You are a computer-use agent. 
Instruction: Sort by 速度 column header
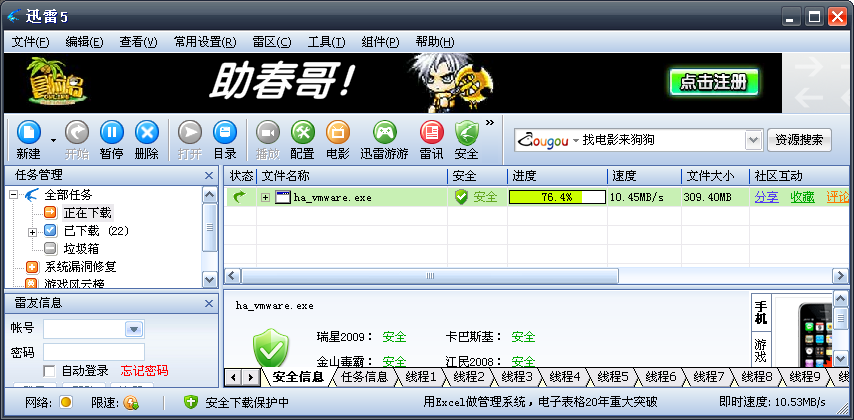click(644, 176)
